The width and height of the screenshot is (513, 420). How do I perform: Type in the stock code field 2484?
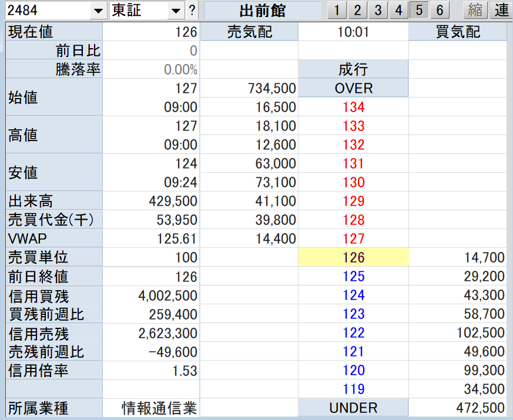pyautogui.click(x=46, y=11)
